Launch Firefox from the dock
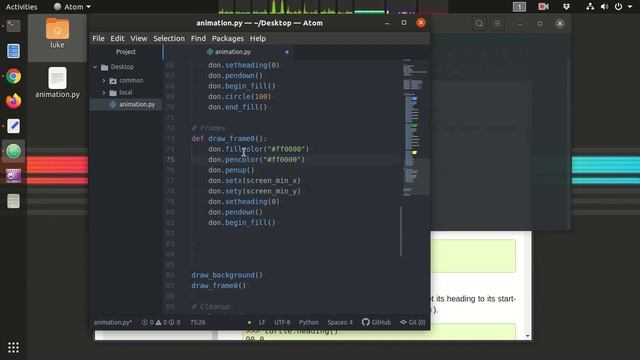Image resolution: width=640 pixels, height=360 pixels. click(13, 101)
